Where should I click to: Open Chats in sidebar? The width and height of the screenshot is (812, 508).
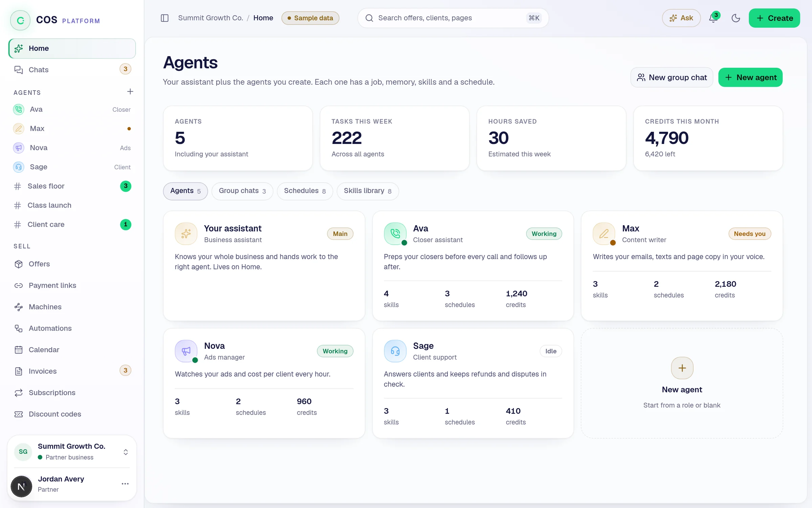pyautogui.click(x=72, y=70)
